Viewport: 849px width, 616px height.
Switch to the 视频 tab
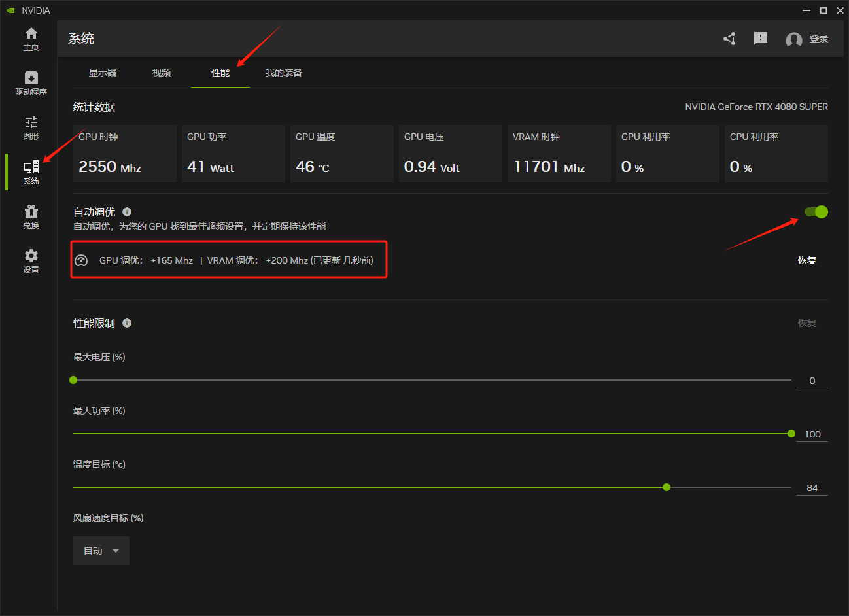pyautogui.click(x=162, y=73)
